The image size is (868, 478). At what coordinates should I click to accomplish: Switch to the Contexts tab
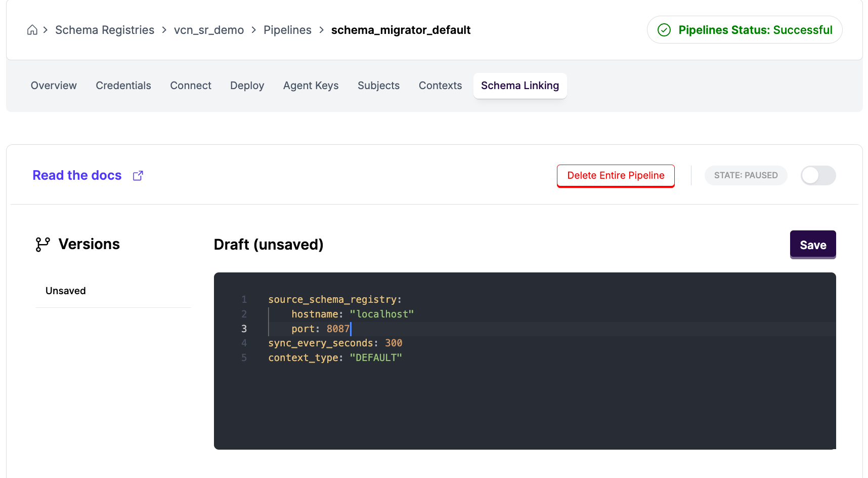point(440,86)
